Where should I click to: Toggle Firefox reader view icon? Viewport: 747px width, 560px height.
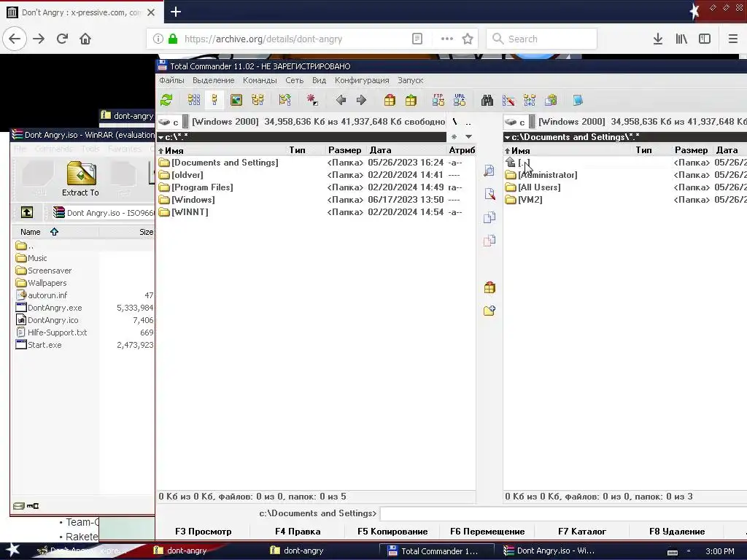click(417, 39)
